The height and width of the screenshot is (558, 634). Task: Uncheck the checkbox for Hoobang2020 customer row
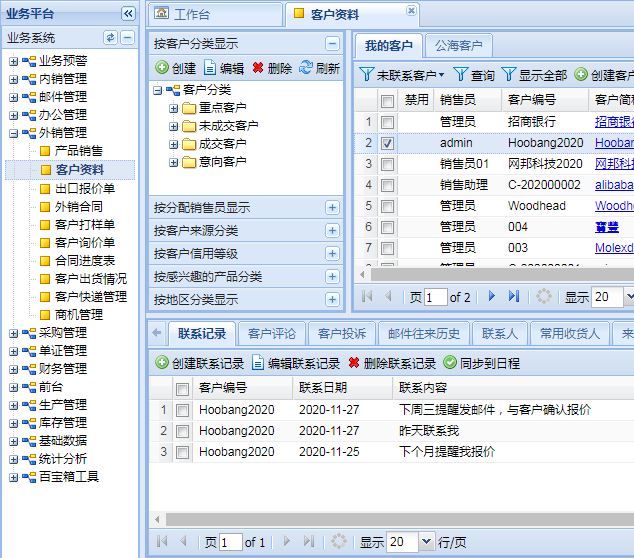coord(387,143)
